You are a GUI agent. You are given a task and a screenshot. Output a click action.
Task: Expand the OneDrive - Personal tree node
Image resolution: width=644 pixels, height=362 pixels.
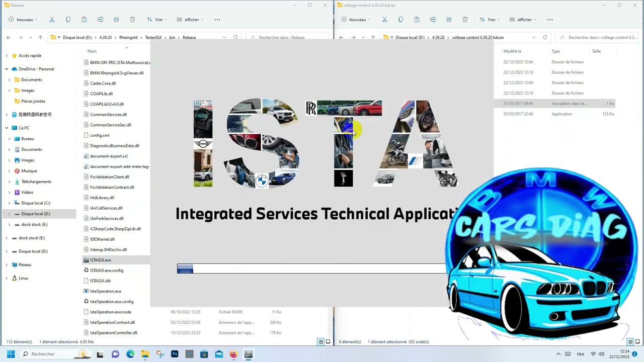pyautogui.click(x=7, y=69)
